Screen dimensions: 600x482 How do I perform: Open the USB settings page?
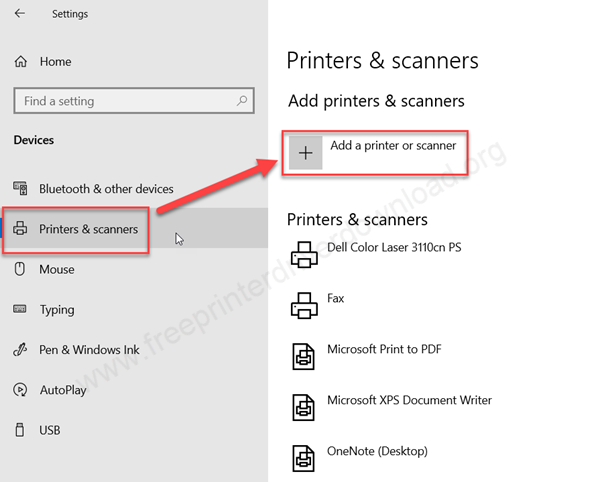51,430
